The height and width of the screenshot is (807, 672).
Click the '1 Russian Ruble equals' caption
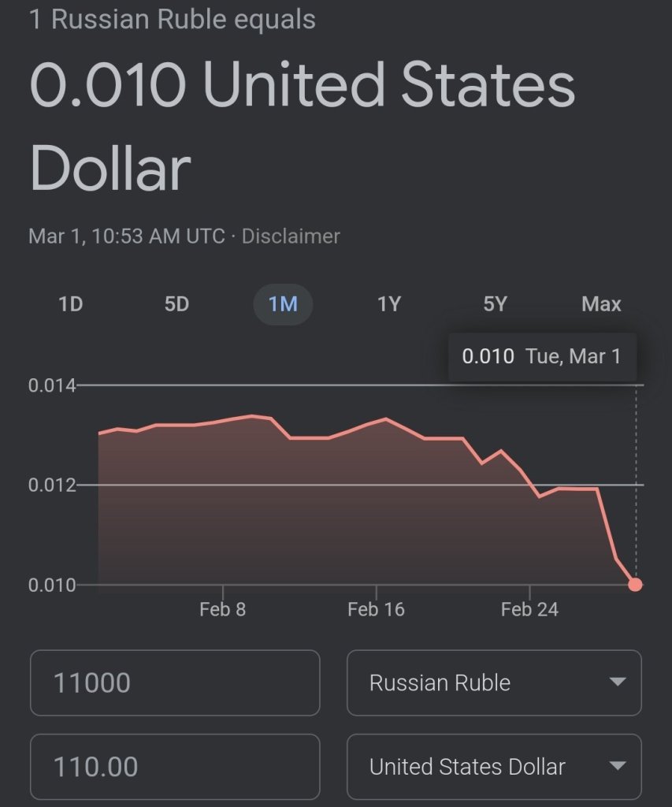[173, 20]
